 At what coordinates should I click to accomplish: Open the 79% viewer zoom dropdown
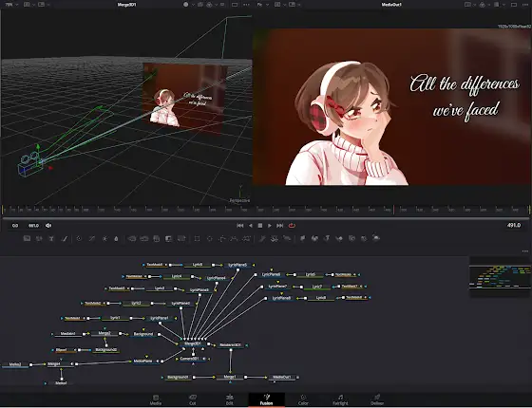[11, 5]
